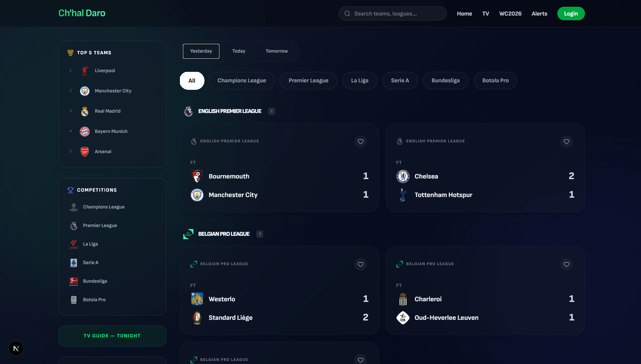Viewport: 641px width, 364px height.
Task: Toggle heart on Westerlo vs Standard Liège card
Action: coord(360,264)
